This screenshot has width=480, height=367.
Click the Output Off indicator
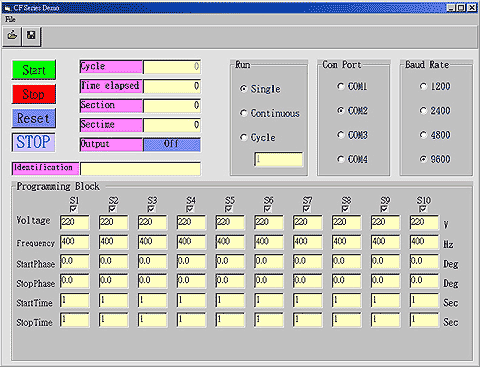point(172,144)
